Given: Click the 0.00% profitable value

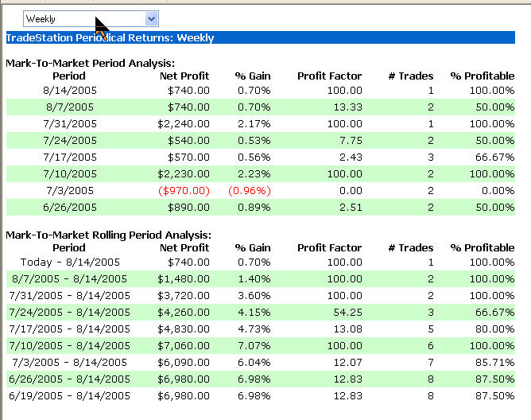Looking at the screenshot, I should [x=498, y=190].
